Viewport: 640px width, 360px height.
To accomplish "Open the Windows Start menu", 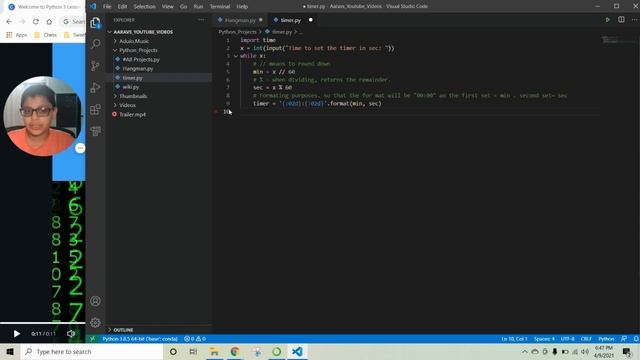I will (x=10, y=351).
